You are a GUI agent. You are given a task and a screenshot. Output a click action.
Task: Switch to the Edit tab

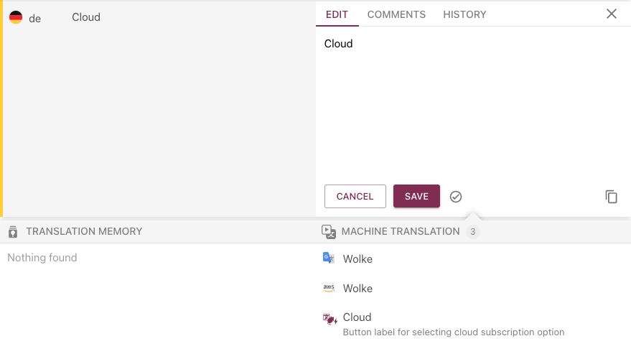pos(337,14)
